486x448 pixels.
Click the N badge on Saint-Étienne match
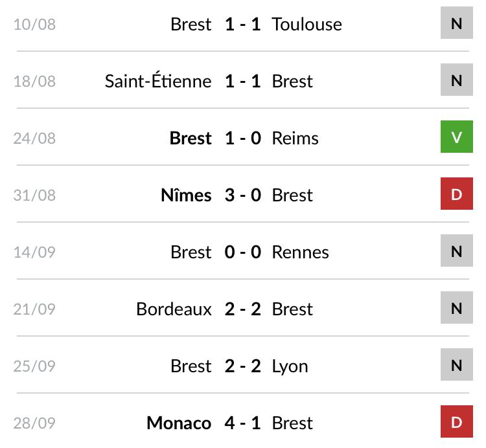(457, 80)
